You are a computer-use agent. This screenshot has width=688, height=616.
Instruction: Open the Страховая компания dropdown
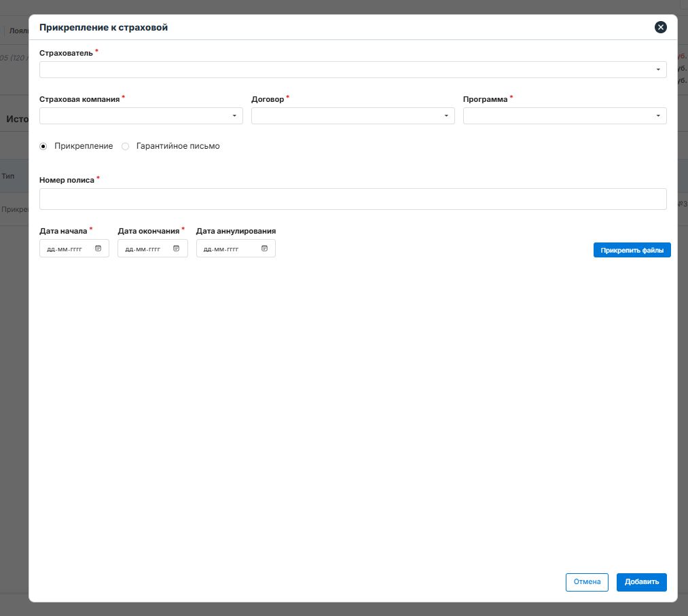coord(140,116)
